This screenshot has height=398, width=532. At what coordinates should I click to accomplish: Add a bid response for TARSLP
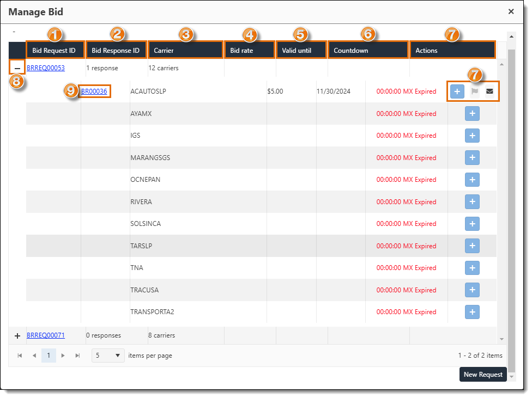(472, 246)
